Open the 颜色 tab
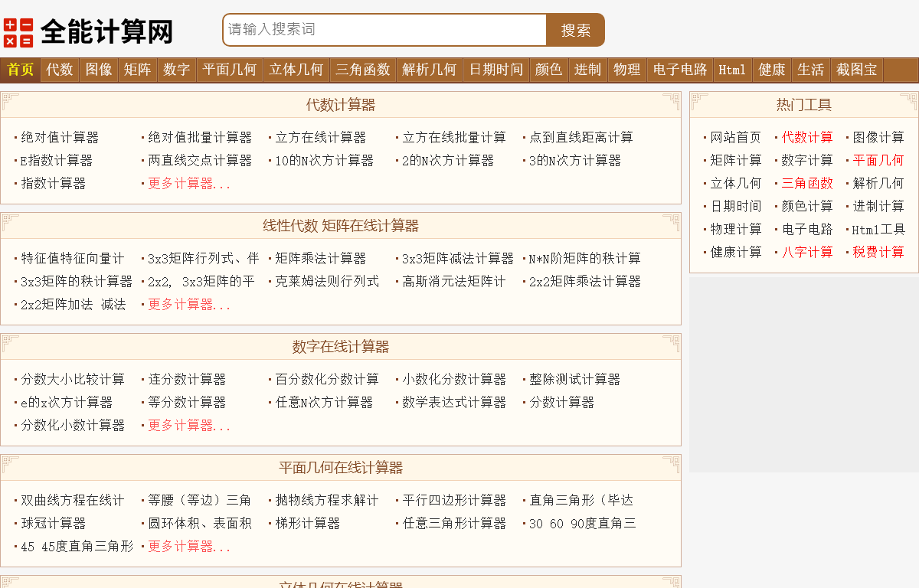 (548, 70)
